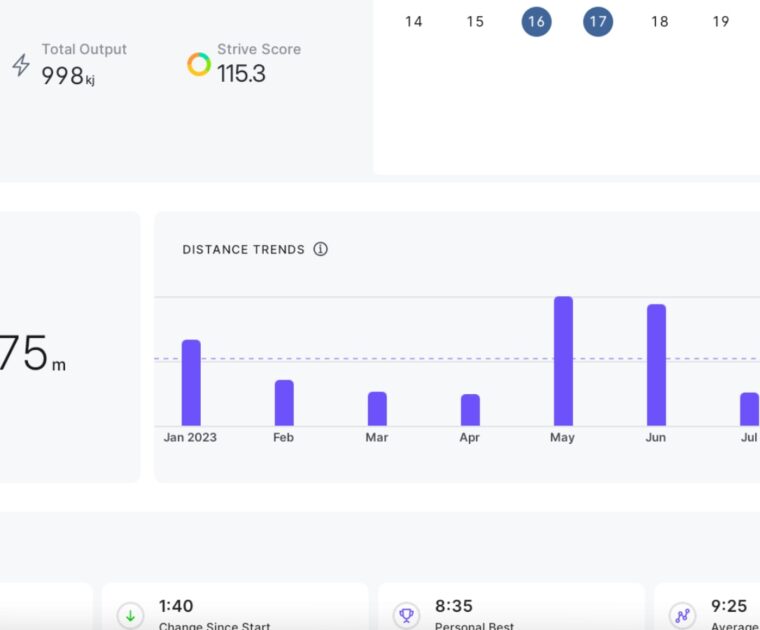This screenshot has width=760, height=630.
Task: Select highlighted date 16 on calendar
Action: click(536, 21)
